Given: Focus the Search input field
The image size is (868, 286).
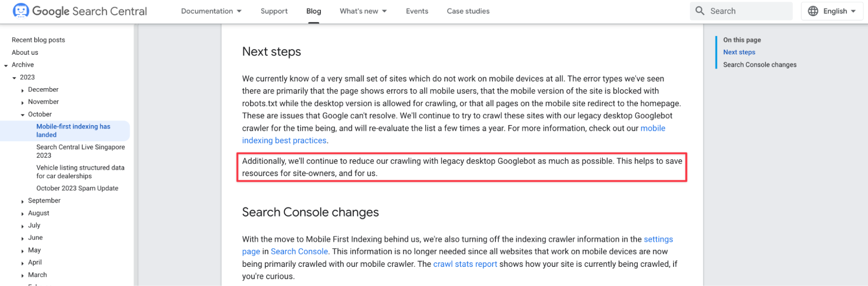Looking at the screenshot, I should coord(741,11).
